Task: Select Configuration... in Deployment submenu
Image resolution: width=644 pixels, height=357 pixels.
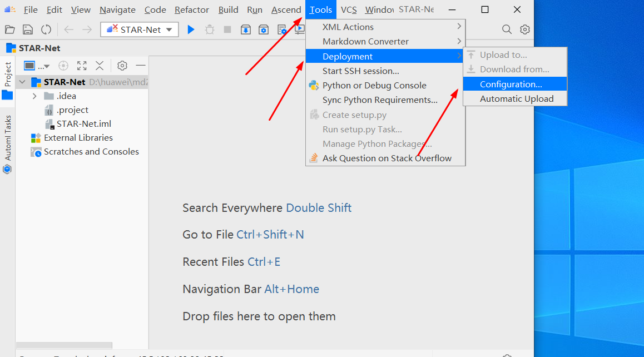Action: [x=515, y=84]
